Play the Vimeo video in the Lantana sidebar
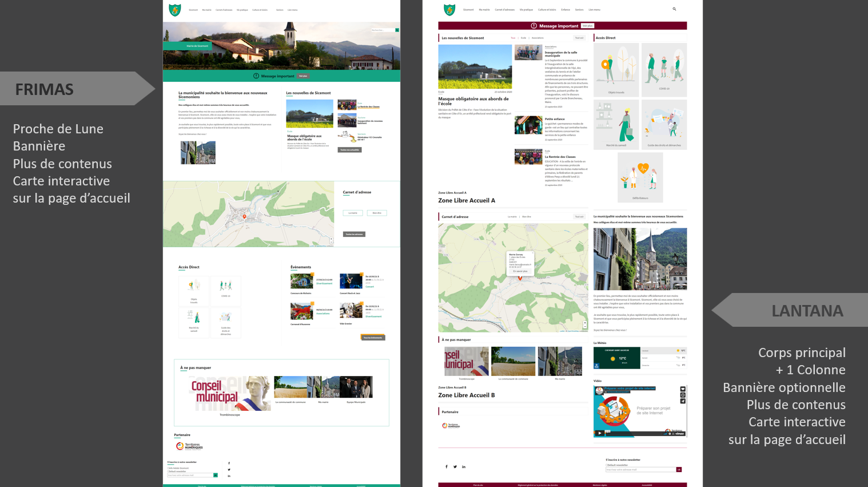Screen dimensions: 868x487 (599, 433)
